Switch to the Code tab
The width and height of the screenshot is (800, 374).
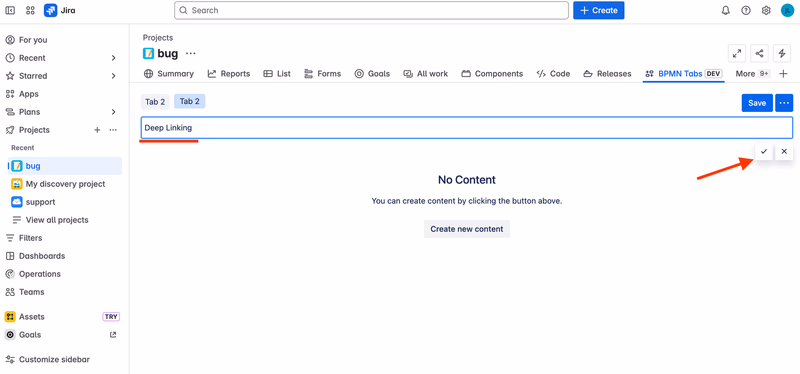pos(554,73)
